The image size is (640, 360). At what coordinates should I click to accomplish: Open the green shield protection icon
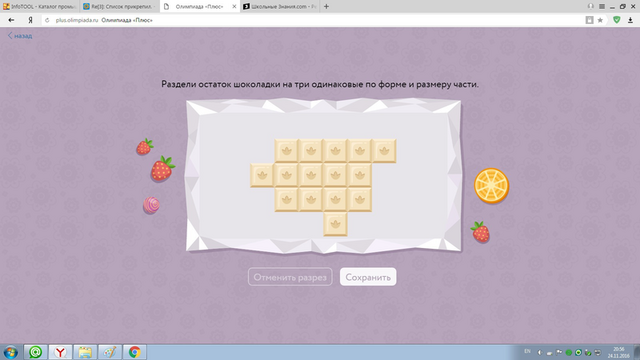click(x=617, y=20)
